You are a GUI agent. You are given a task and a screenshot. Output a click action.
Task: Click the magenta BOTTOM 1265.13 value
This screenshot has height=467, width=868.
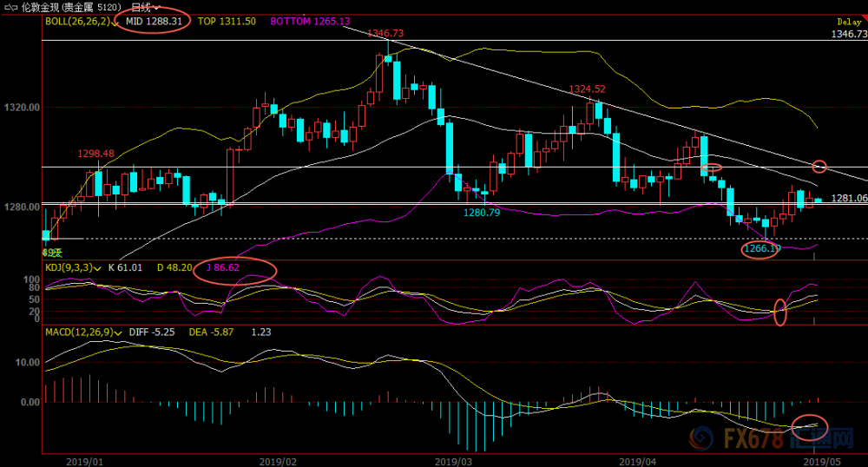point(310,22)
